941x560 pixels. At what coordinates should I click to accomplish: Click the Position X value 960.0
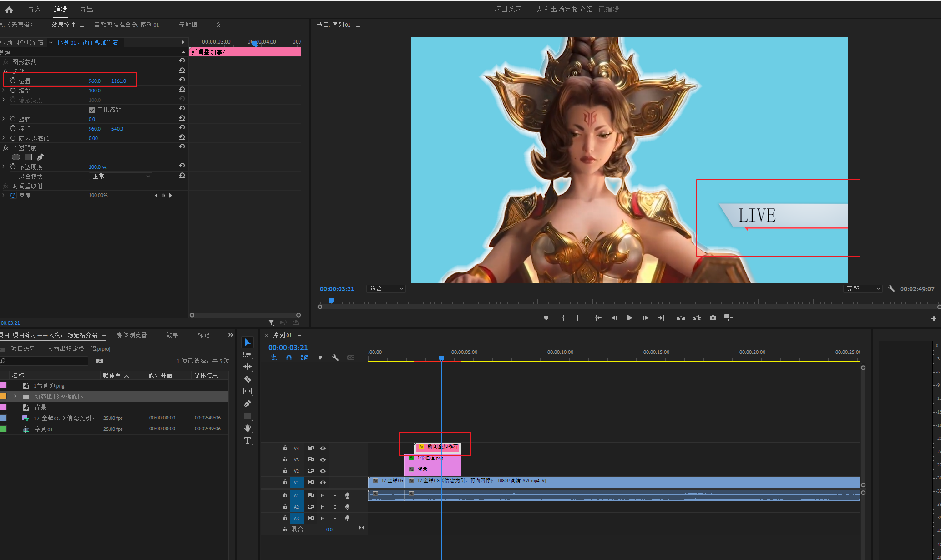94,81
